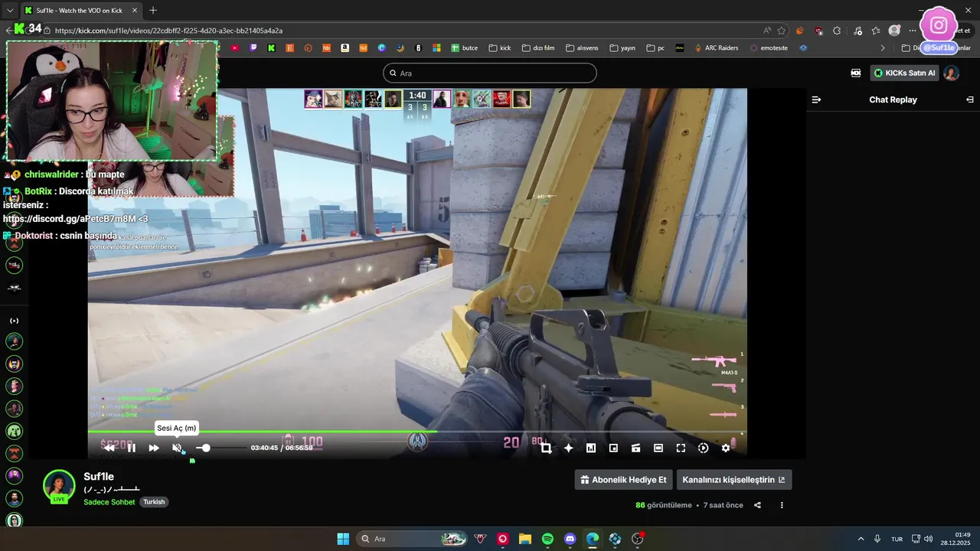Click the cast icon in player controls
980x551 pixels.
pyautogui.click(x=635, y=448)
